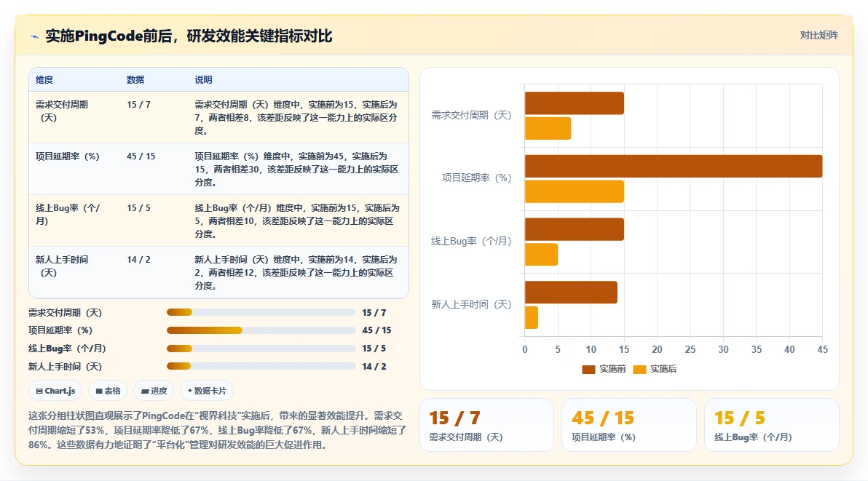The height and width of the screenshot is (481, 868).
Task: Click the 数据 column header
Action: (135, 79)
